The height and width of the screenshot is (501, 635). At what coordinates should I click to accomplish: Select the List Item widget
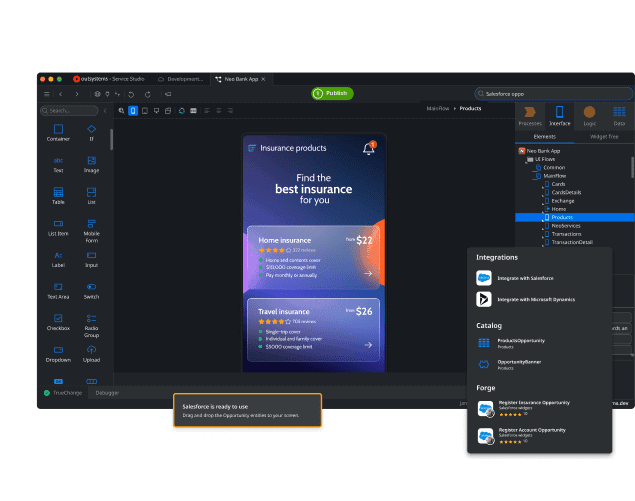click(x=58, y=228)
